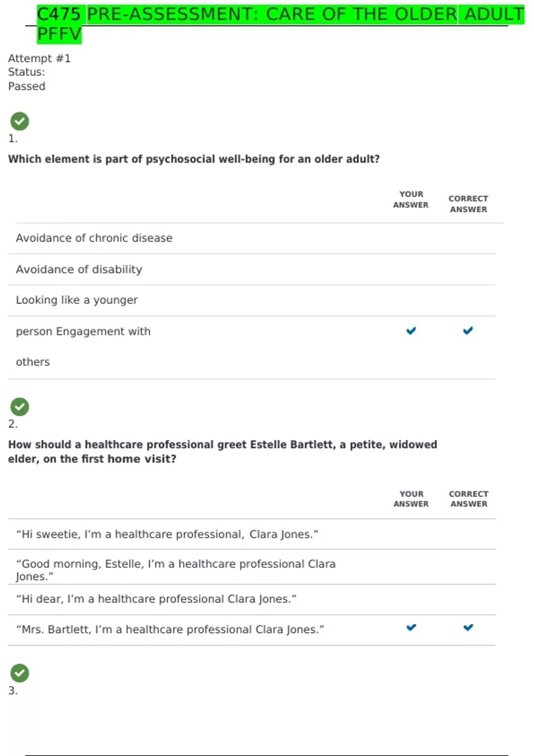The width and height of the screenshot is (534, 756).
Task: Click the question 1 psychosocial well-being prompt
Action: coord(194,159)
